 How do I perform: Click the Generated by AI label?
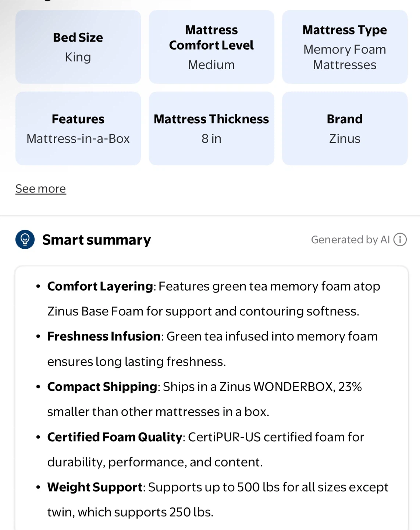350,240
